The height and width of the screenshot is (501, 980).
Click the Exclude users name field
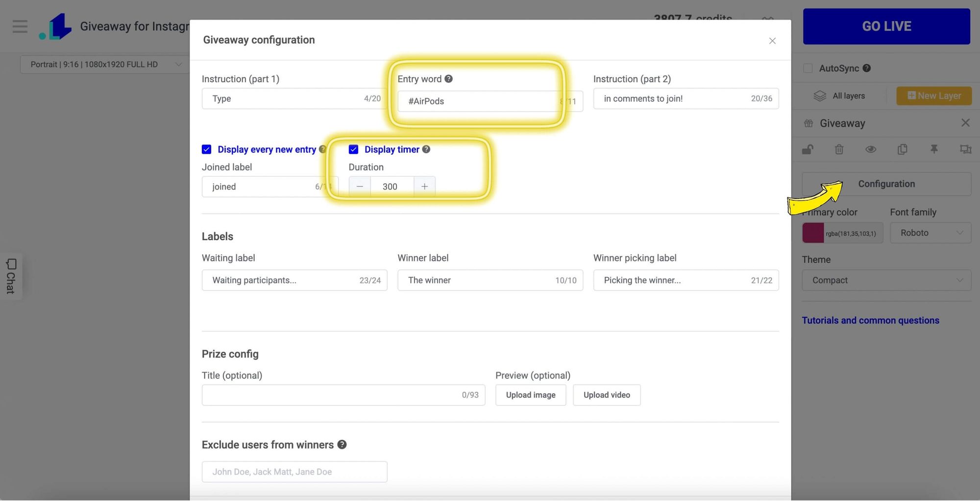click(294, 472)
